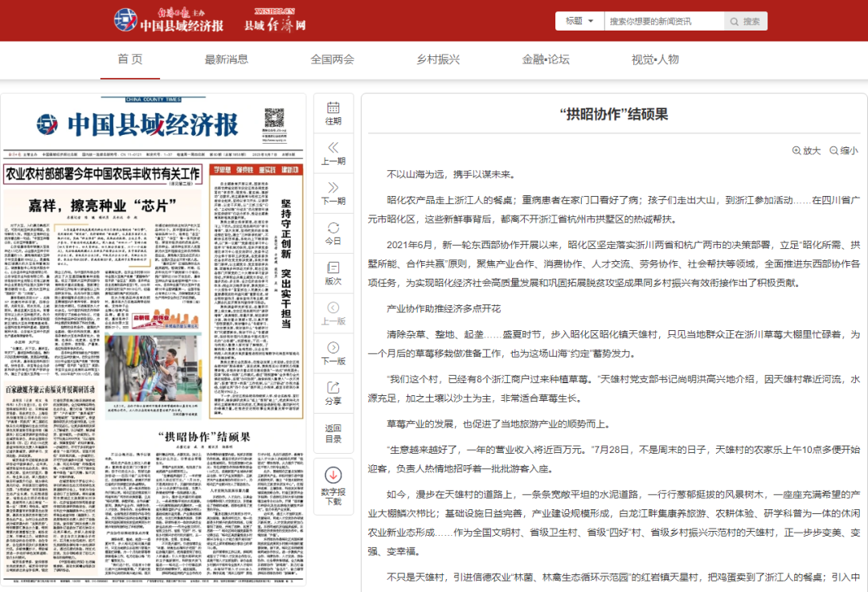Go to next issue 下一期

pyautogui.click(x=334, y=193)
